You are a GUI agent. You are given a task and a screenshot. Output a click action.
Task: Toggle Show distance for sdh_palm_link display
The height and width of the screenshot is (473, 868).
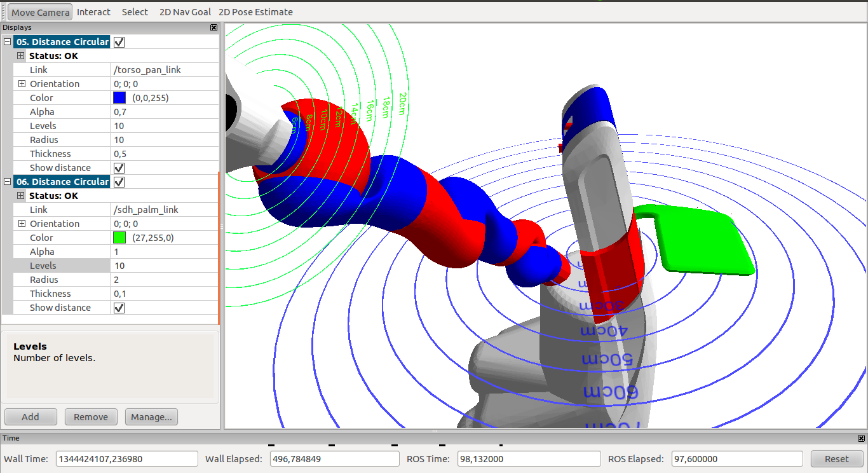pos(119,308)
